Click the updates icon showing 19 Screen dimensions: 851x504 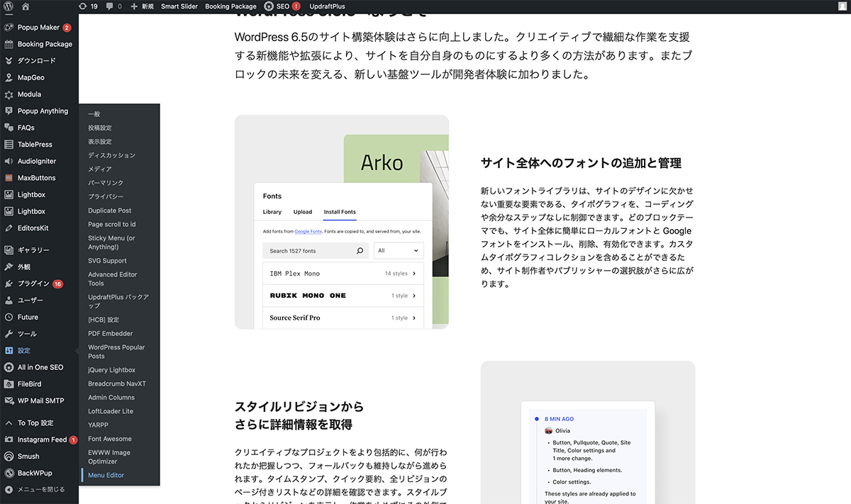click(x=83, y=6)
